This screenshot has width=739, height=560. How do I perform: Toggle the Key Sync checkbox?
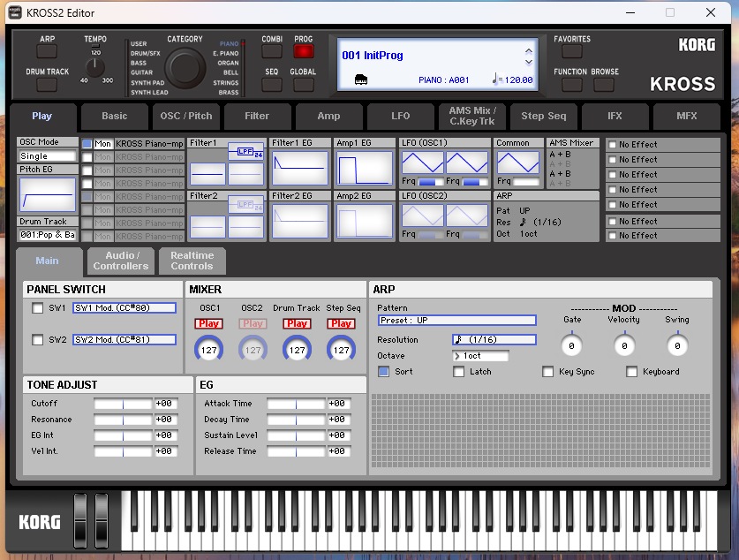click(547, 372)
